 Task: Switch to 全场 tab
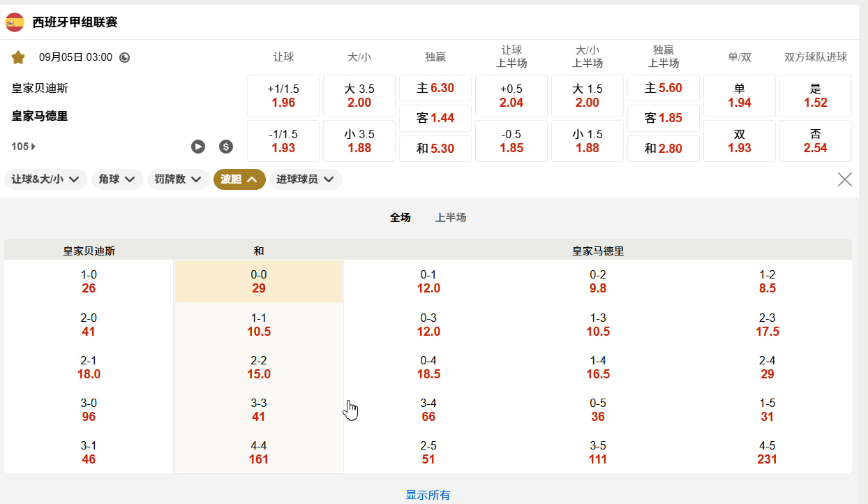click(x=400, y=217)
